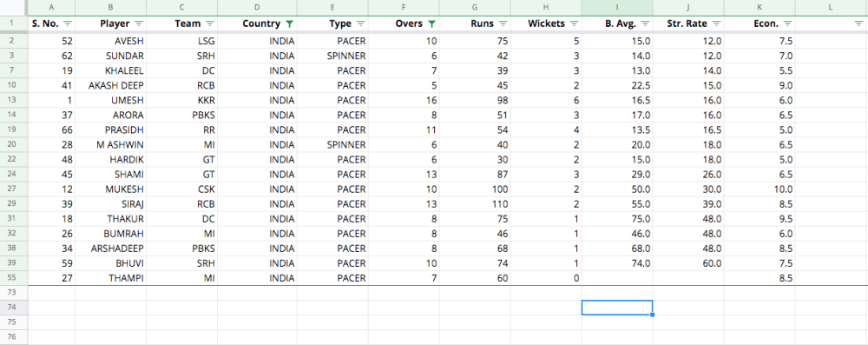Select column A header
Viewport: 868px width, 345px height.
51,8
